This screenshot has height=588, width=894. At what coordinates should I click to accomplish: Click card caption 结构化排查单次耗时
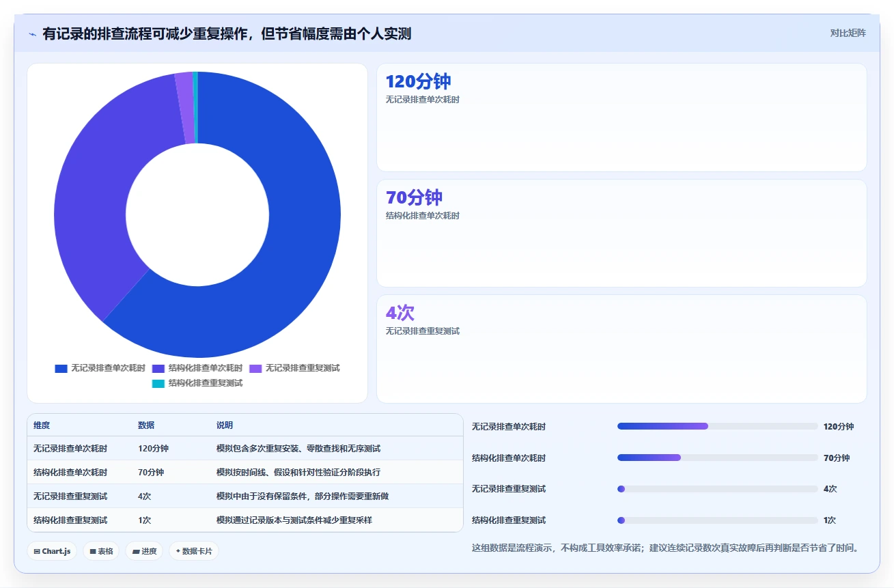tap(423, 216)
